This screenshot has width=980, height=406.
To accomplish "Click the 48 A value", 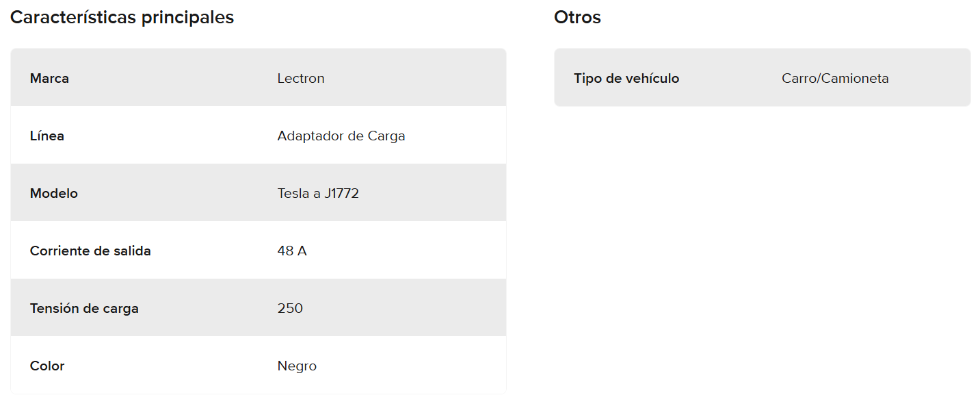I will pos(292,251).
